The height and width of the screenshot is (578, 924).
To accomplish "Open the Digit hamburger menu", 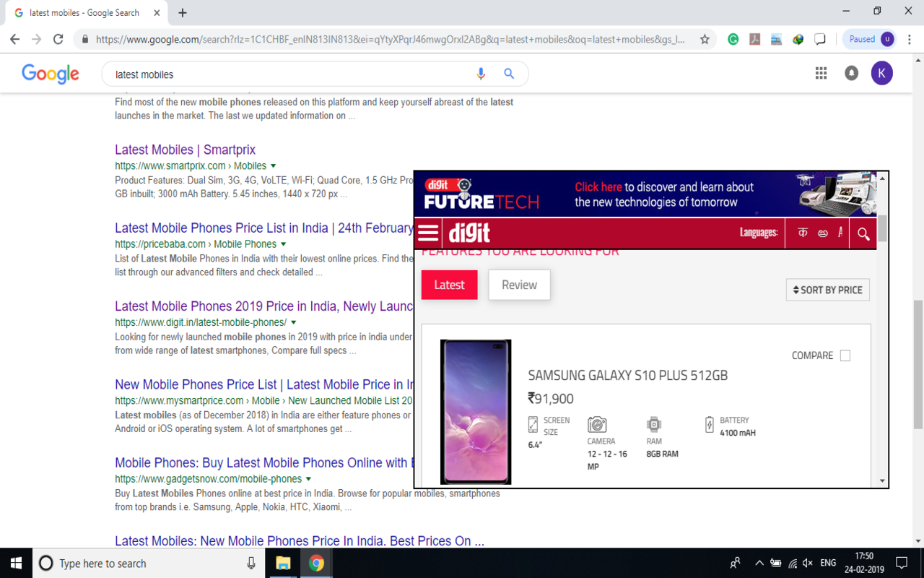I will click(428, 233).
